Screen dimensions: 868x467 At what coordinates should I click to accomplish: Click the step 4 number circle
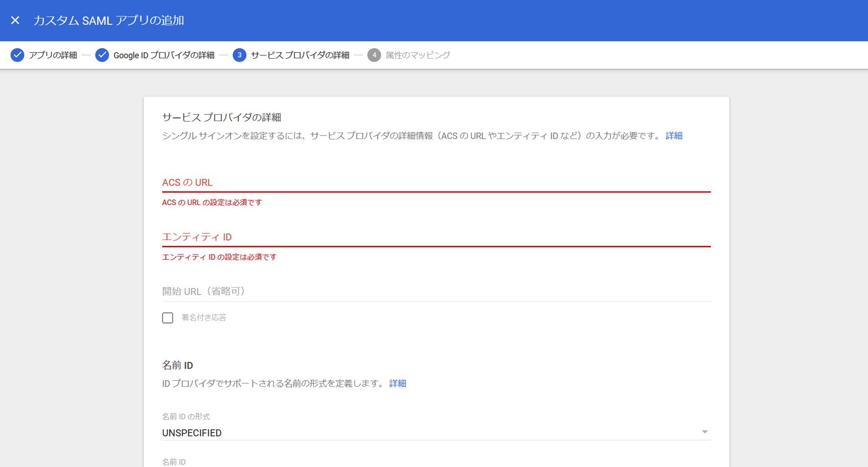point(374,55)
